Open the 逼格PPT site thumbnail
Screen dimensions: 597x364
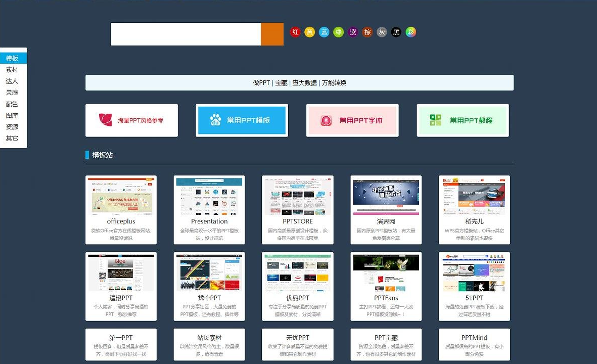pos(121,272)
